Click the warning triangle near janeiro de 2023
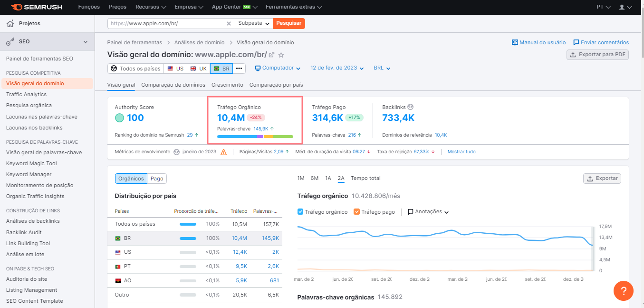The height and width of the screenshot is (308, 644). pos(223,152)
